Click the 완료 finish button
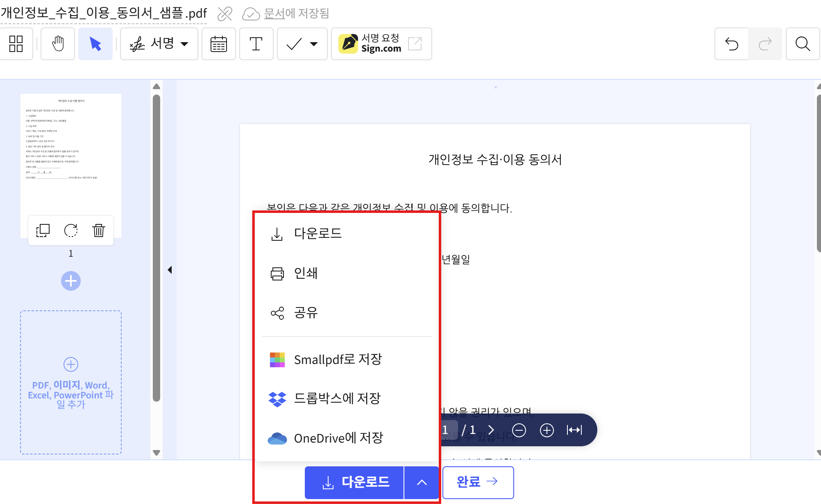Viewport: 821px width, 504px height. (478, 482)
